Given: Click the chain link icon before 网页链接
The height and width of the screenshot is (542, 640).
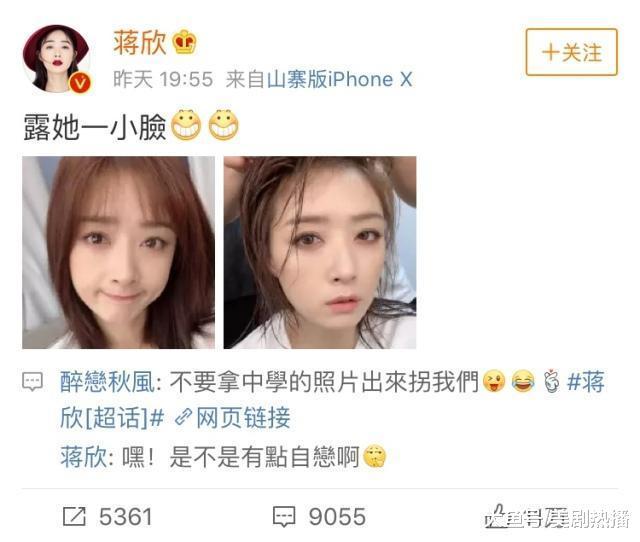Looking at the screenshot, I should (x=183, y=418).
